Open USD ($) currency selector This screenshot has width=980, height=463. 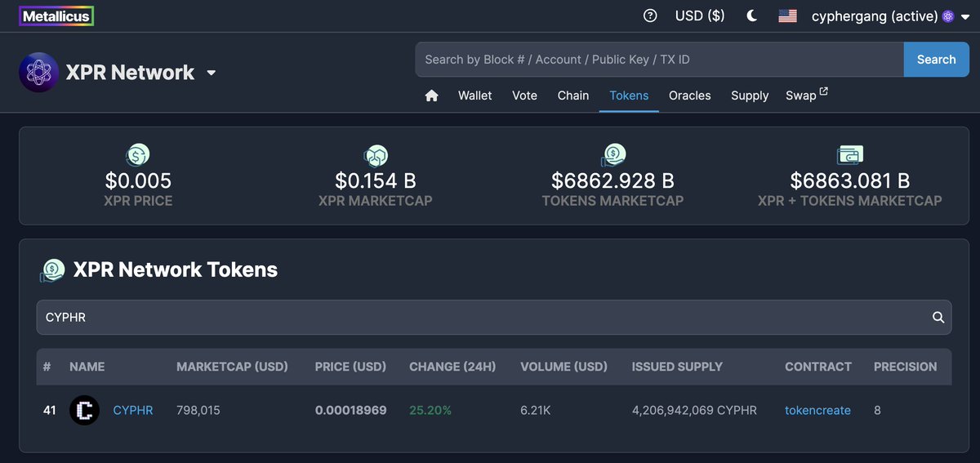(x=700, y=16)
